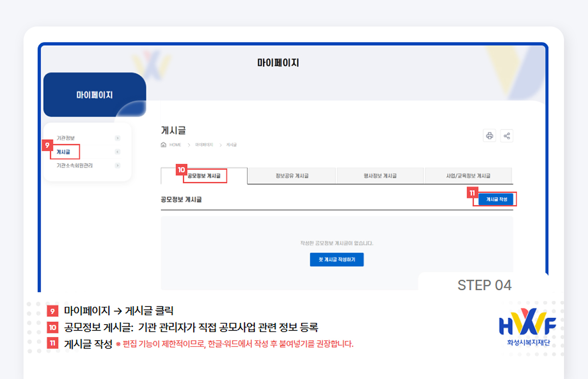Open the share icon next to print
The width and height of the screenshot is (588, 379).
tap(507, 136)
